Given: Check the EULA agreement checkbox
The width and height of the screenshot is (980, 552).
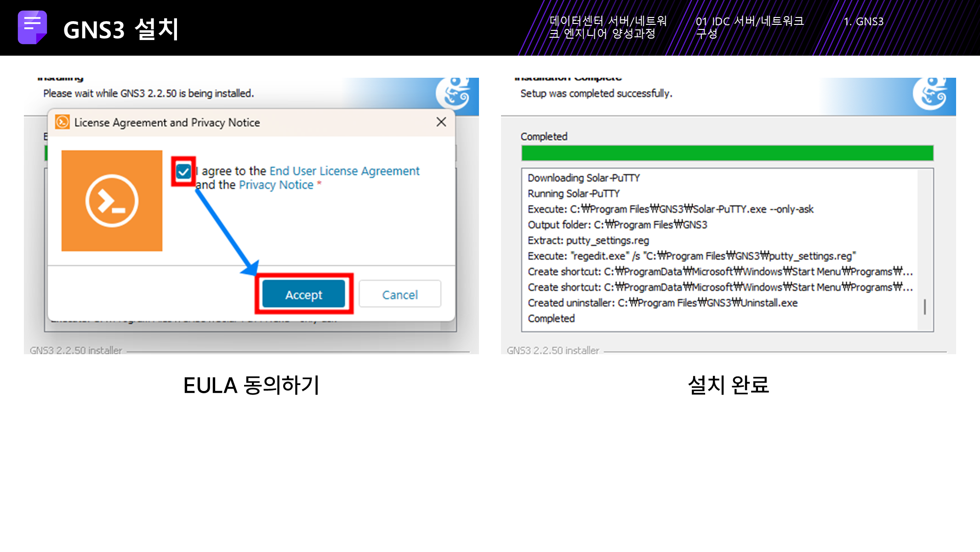Looking at the screenshot, I should click(183, 172).
